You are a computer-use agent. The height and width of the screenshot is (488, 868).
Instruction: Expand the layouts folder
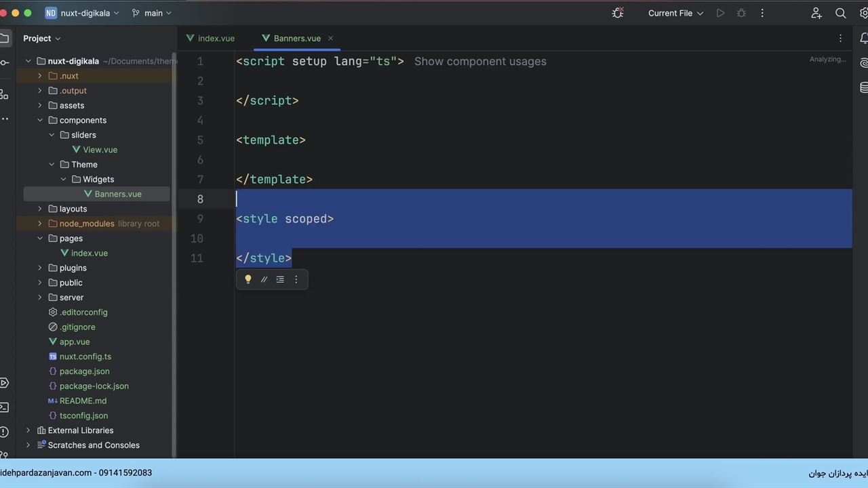click(x=39, y=209)
